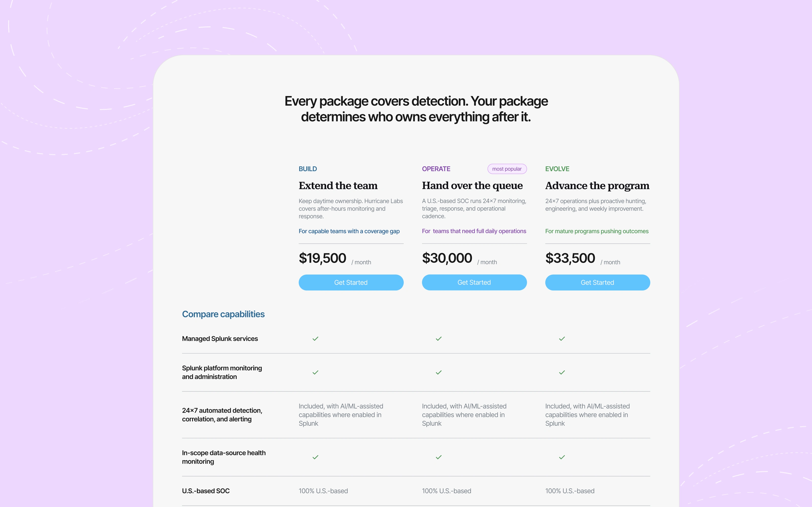Click the Build checkmark for data-source health monitoring

tap(315, 457)
